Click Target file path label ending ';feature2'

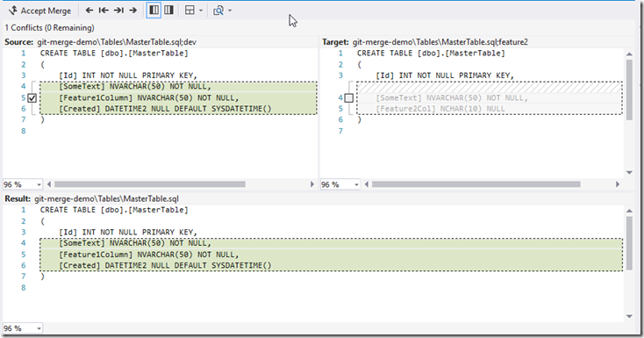(440, 42)
